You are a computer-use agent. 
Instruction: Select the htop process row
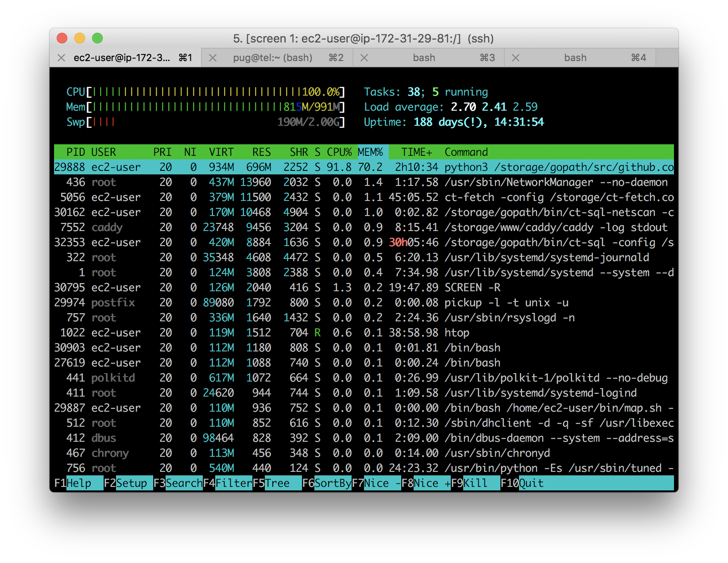[x=363, y=333]
